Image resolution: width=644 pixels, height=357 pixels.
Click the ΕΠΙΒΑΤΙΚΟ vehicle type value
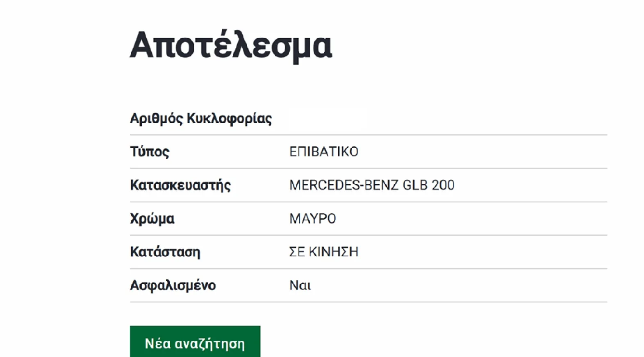point(323,151)
